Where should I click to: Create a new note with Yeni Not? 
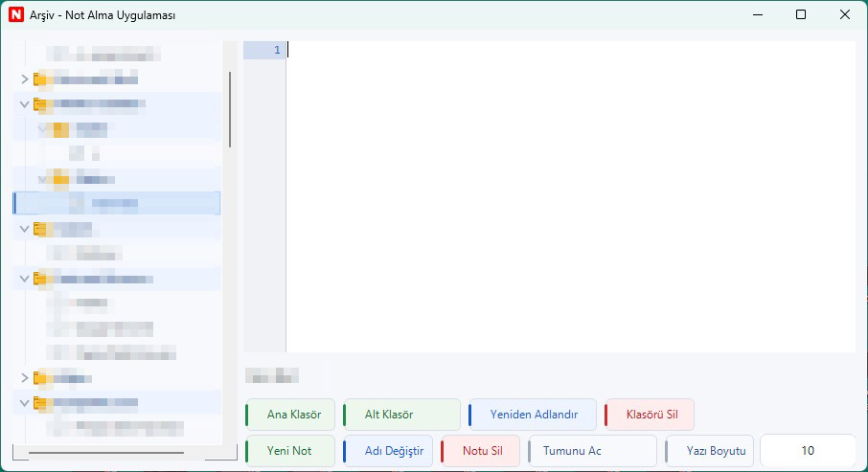[x=291, y=451]
